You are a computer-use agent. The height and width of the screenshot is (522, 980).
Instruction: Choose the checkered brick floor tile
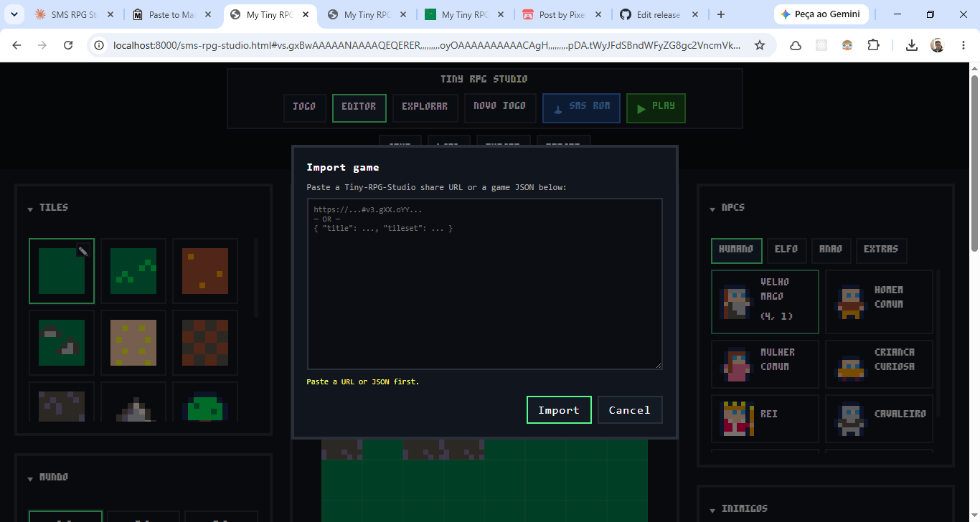point(205,343)
